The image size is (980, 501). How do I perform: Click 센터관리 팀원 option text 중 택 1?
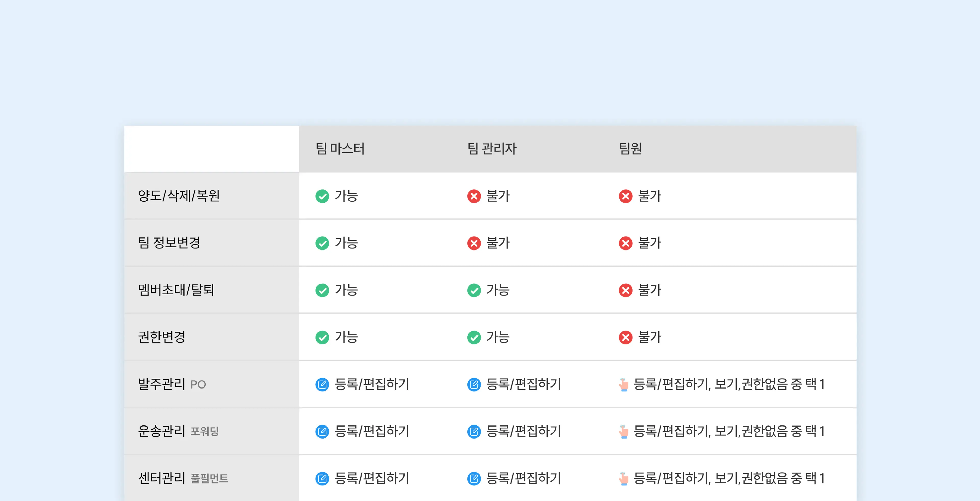pos(808,479)
